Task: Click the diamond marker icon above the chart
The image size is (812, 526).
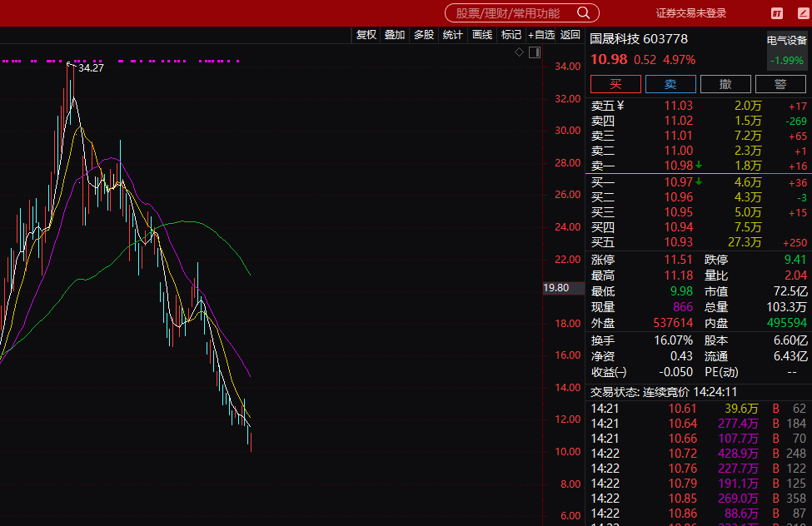Action: pyautogui.click(x=519, y=52)
